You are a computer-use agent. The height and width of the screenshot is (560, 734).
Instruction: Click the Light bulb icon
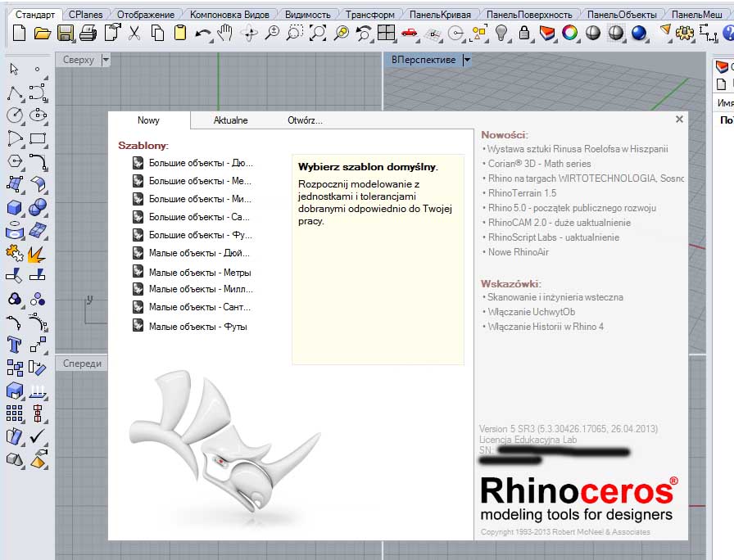[501, 33]
